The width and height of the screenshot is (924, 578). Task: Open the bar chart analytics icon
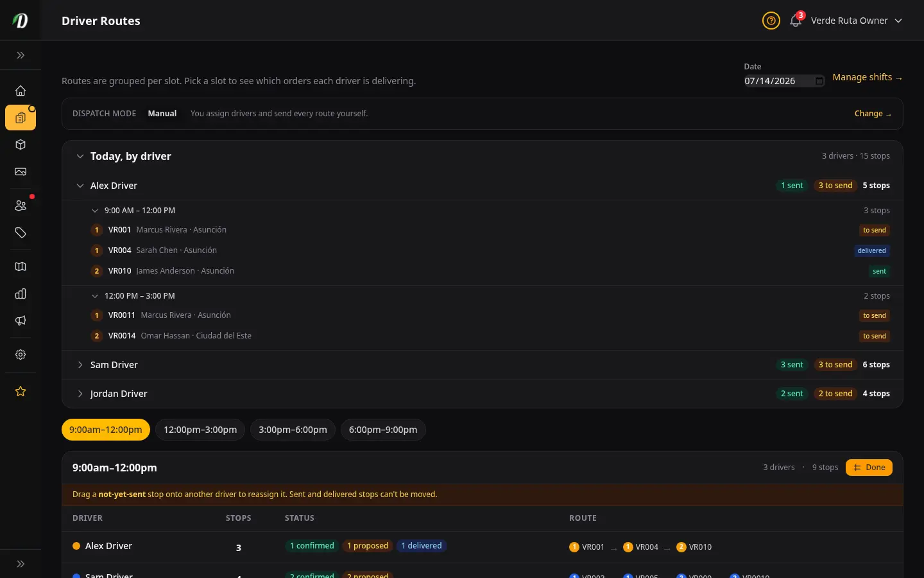pyautogui.click(x=21, y=293)
